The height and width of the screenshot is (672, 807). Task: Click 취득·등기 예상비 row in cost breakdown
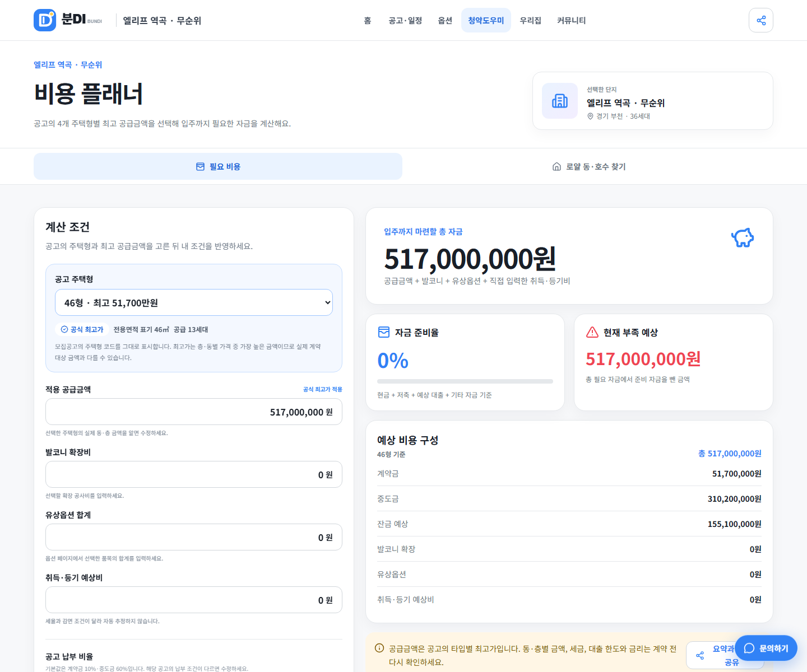(x=569, y=599)
